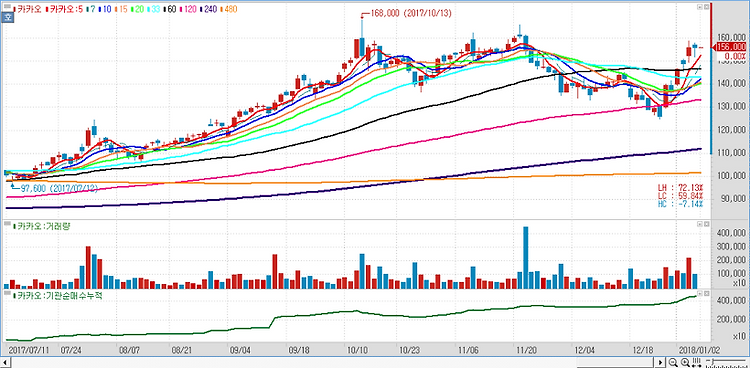Image resolution: width=750 pixels, height=368 pixels.
Task: Click the price panel collapse arrow icon
Action: pyautogui.click(x=700, y=7)
